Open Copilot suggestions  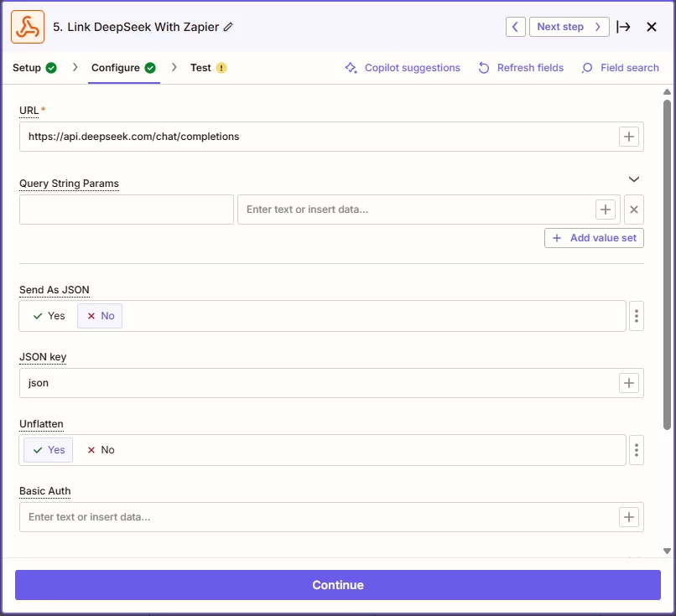[x=403, y=68]
